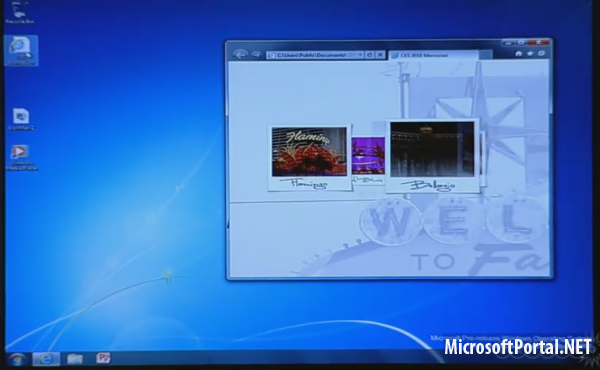The width and height of the screenshot is (600, 370).
Task: Select the Recycle Bin desktop icon
Action: point(20,13)
